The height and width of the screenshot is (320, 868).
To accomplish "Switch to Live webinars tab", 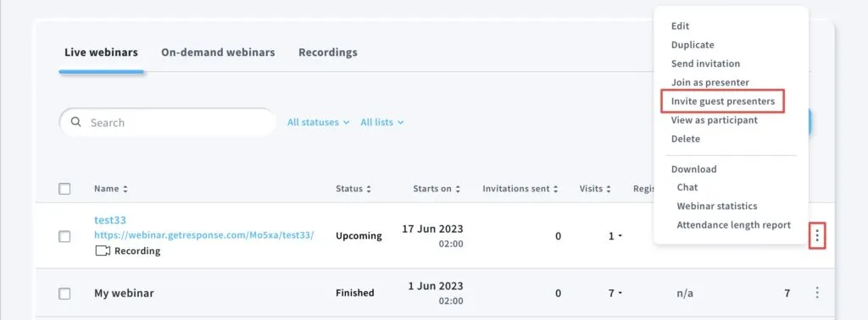I will [x=102, y=52].
